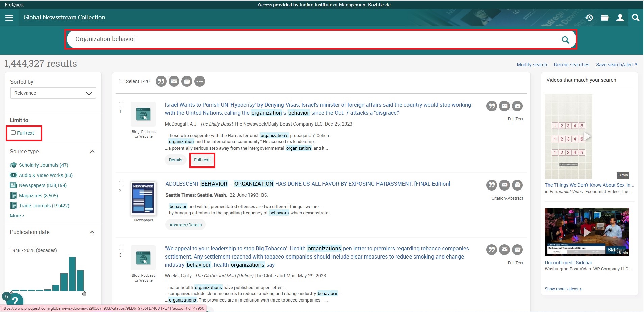644x312 pixels.
Task: Enable the Full text limit checkbox
Action: click(x=14, y=133)
